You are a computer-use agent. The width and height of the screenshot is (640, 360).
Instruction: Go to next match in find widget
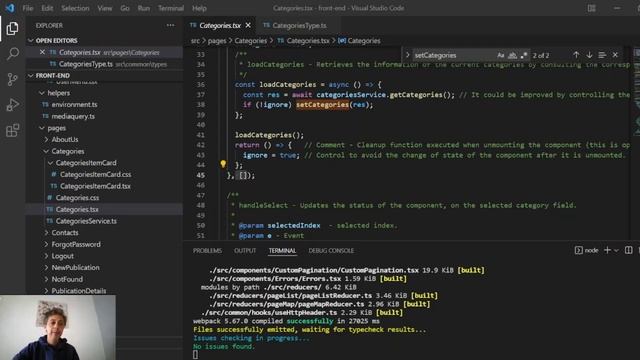pos(589,55)
